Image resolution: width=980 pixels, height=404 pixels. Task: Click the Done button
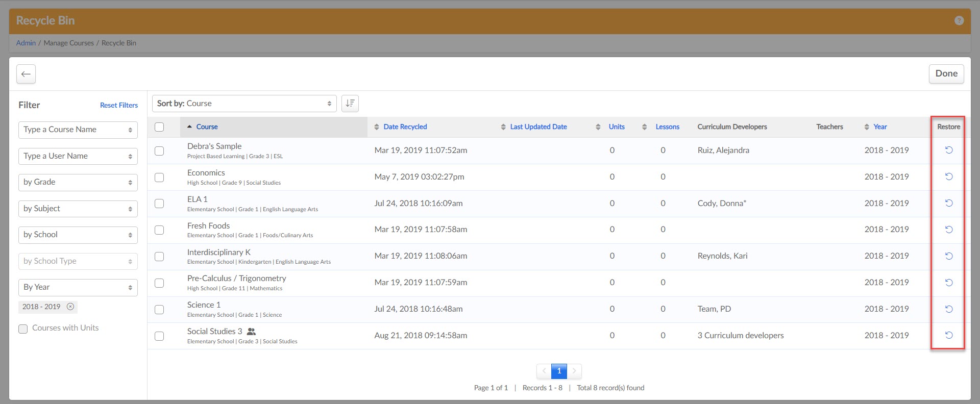(x=946, y=73)
